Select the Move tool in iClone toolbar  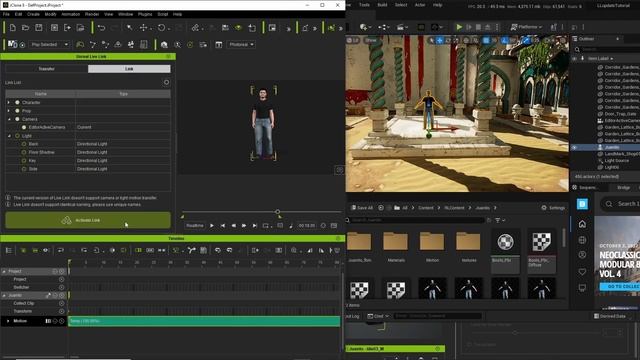[143, 28]
